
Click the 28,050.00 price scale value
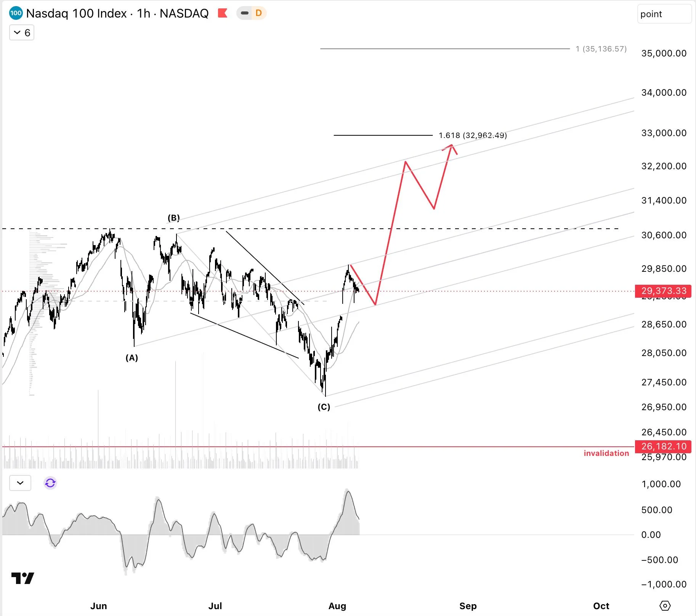tap(664, 353)
